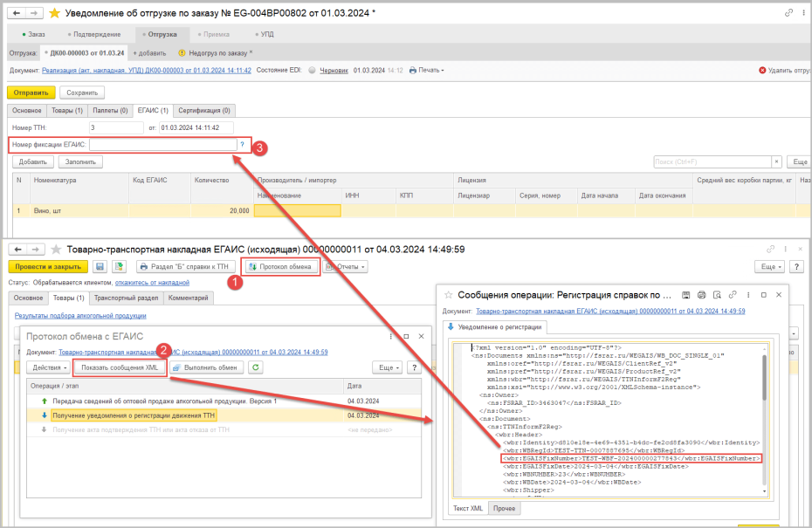812x528 pixels.
Task: Click the yellow Отправить button
Action: point(31,93)
